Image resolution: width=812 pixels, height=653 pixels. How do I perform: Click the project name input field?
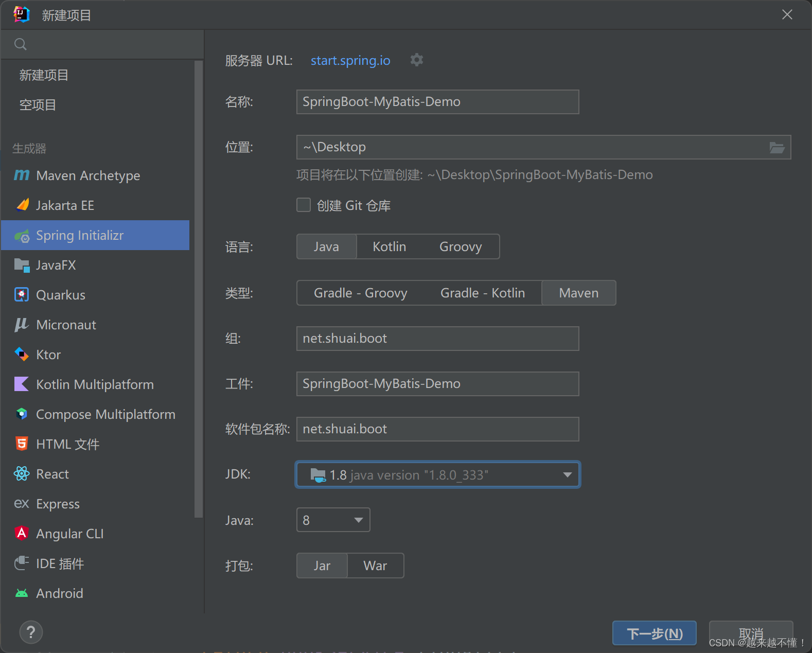tap(438, 102)
